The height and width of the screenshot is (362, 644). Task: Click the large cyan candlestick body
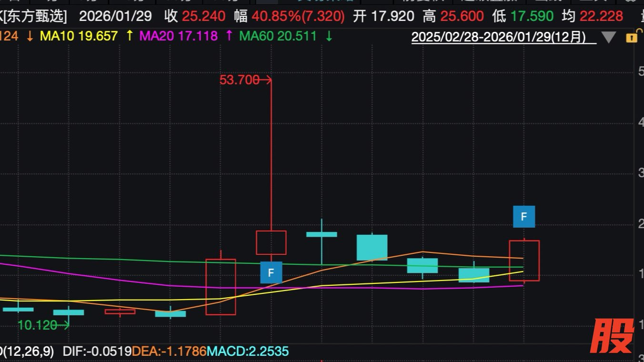click(372, 247)
